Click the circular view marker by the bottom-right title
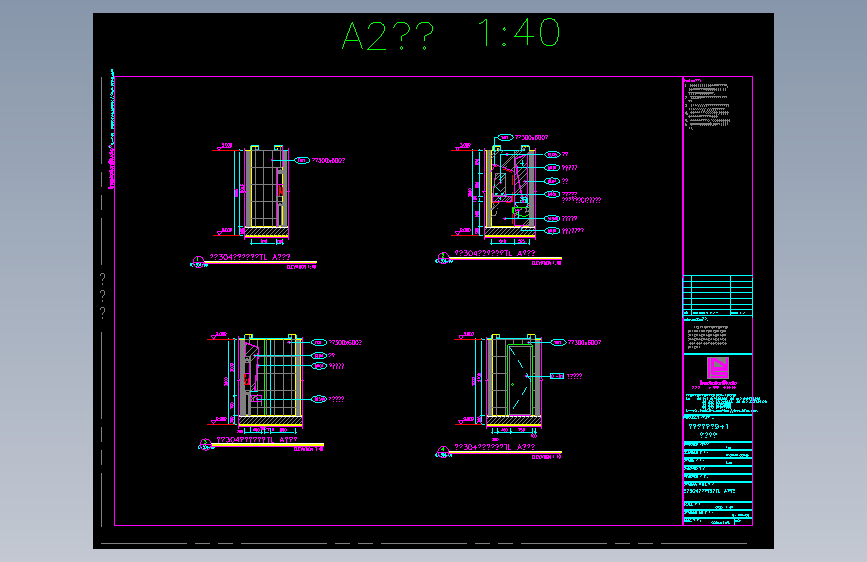867x562 pixels. (443, 452)
